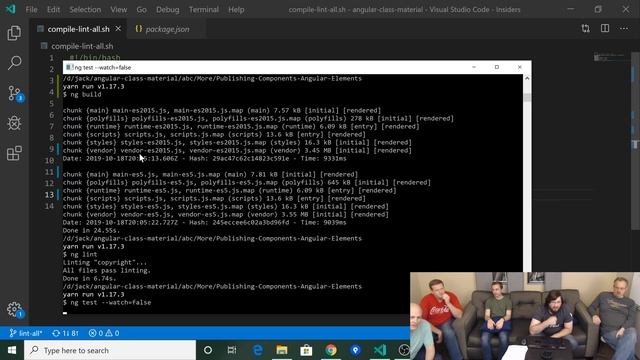Click the webcam video overlay thumbnail
Image resolution: width=640 pixels, height=360 pixels.
tap(525, 316)
